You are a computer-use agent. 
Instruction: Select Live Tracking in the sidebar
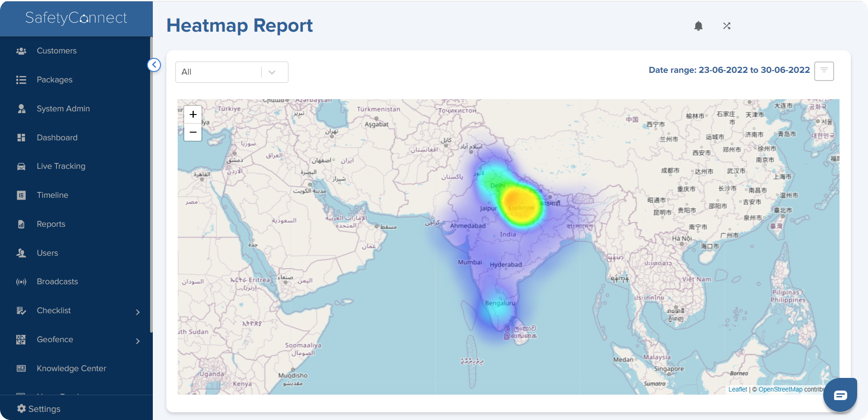61,167
